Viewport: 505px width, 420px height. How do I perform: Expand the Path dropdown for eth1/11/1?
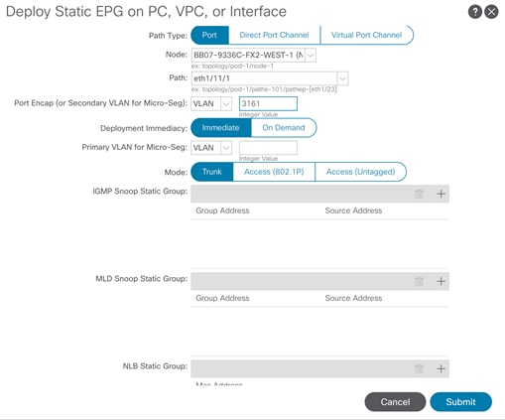[x=342, y=78]
